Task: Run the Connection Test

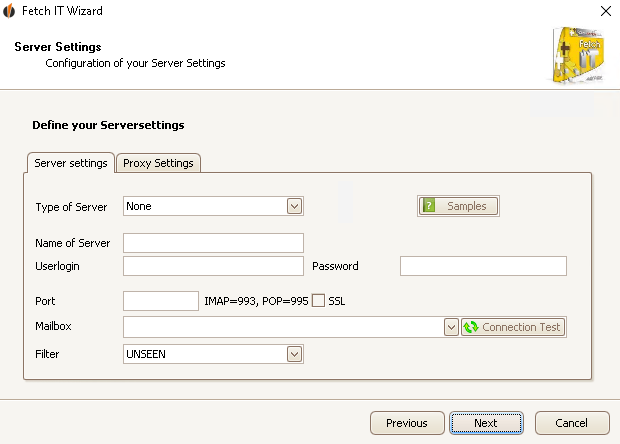Action: point(513,327)
